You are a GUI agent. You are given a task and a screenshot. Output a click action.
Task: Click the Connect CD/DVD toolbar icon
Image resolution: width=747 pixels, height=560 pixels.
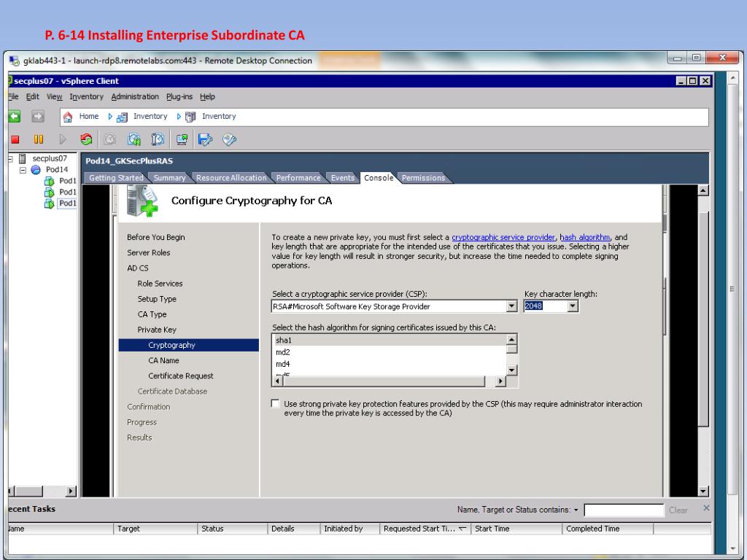coord(229,139)
